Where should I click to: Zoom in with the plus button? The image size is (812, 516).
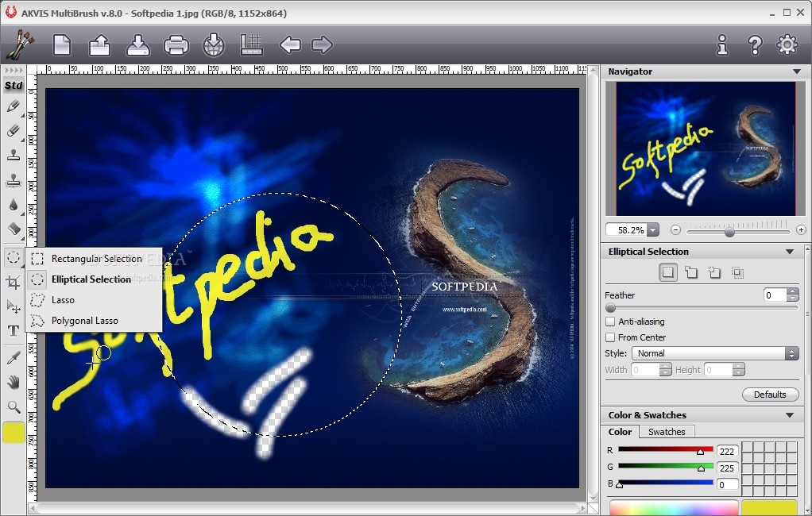click(x=801, y=229)
